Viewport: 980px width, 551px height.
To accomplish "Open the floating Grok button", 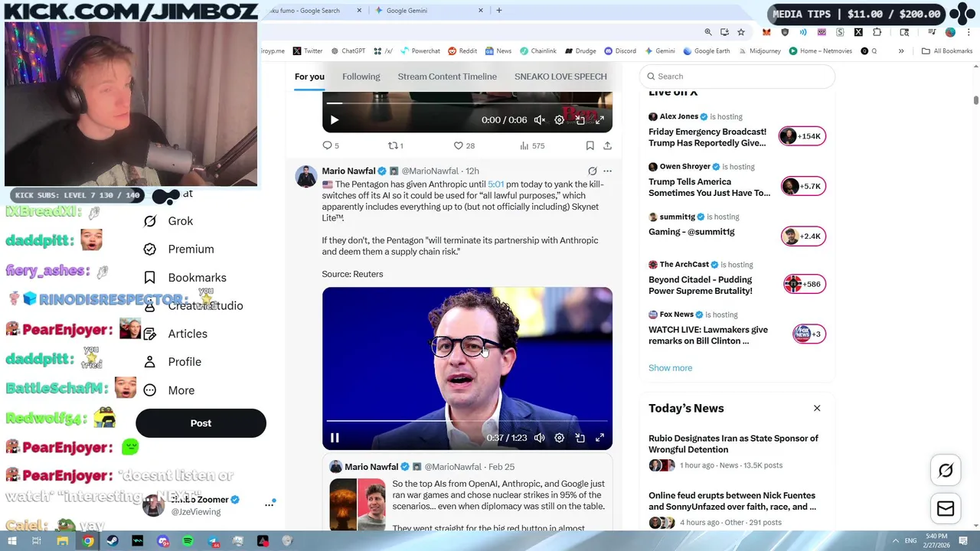I will [946, 471].
